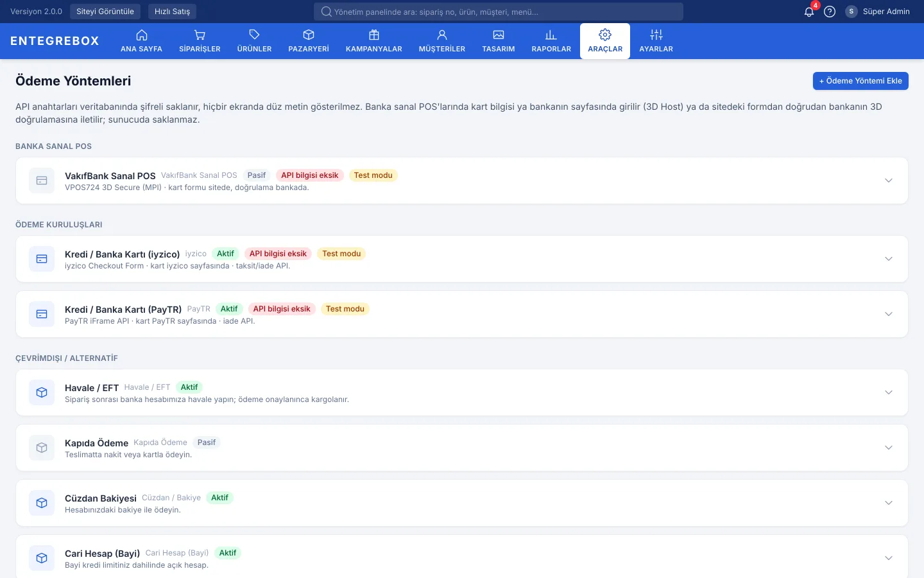Click the 'Versiyon 2.0.0' label
The width and height of the screenshot is (924, 578).
36,12
